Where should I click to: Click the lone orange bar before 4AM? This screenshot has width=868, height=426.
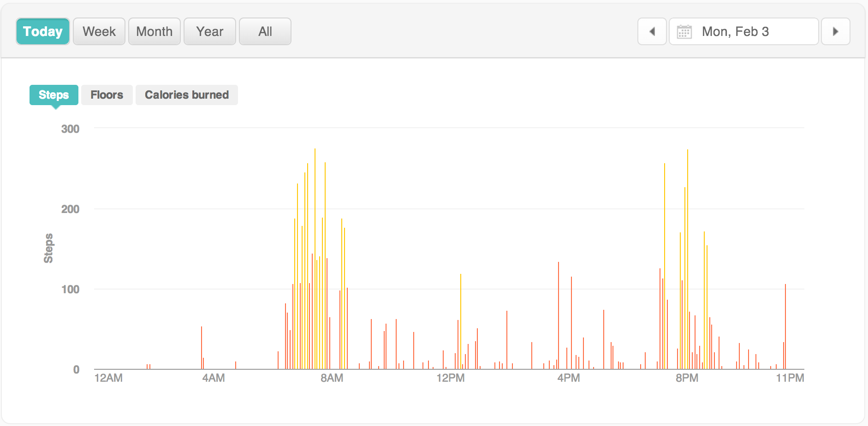tap(202, 348)
